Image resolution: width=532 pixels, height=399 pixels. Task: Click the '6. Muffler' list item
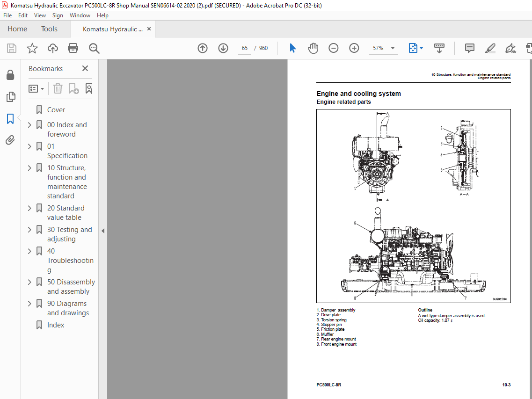[x=325, y=334]
